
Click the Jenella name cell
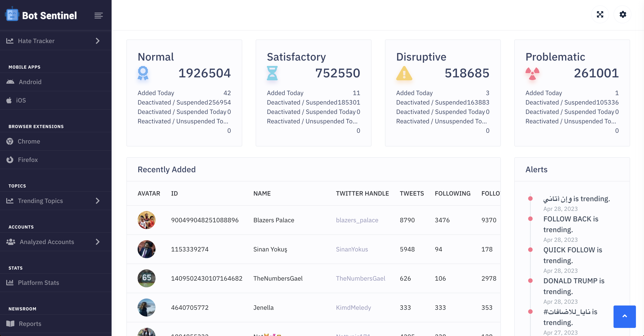[264, 308]
